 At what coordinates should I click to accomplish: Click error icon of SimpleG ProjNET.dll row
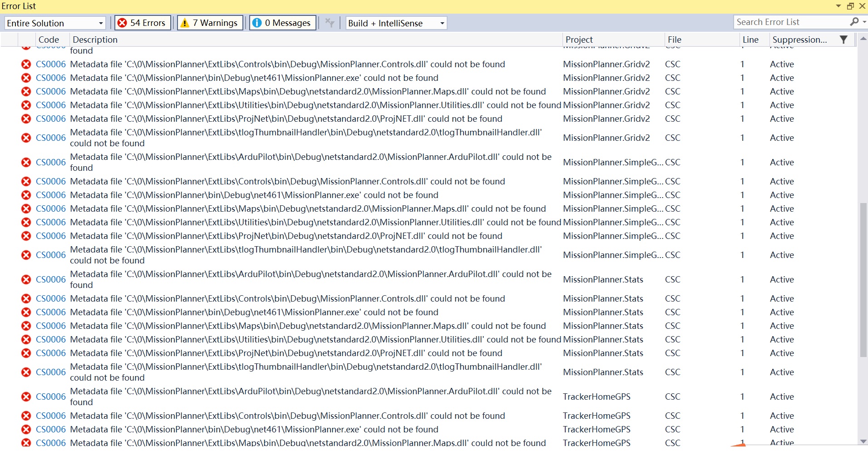[x=26, y=236]
